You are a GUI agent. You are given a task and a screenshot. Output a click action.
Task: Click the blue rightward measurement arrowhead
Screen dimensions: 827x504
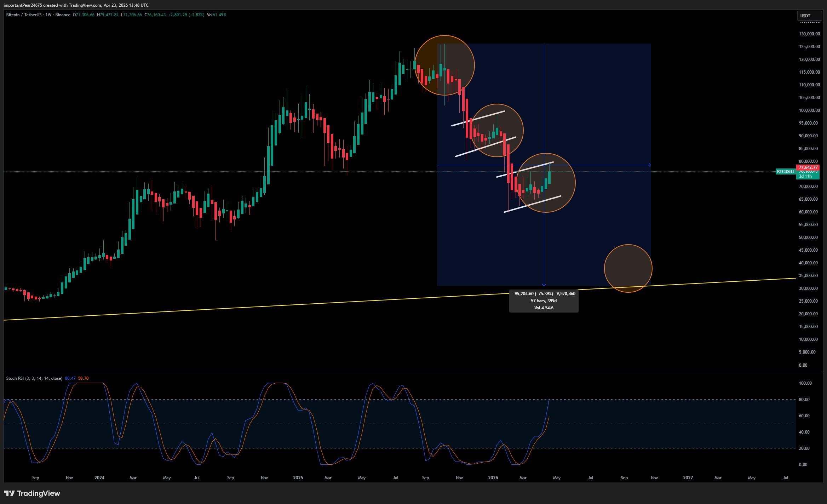(649, 165)
